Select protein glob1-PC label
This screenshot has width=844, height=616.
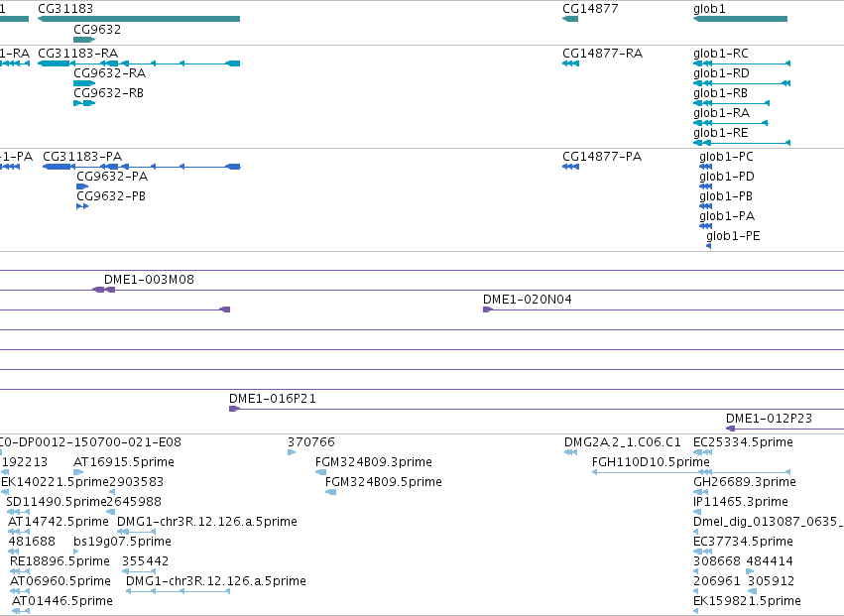(726, 157)
